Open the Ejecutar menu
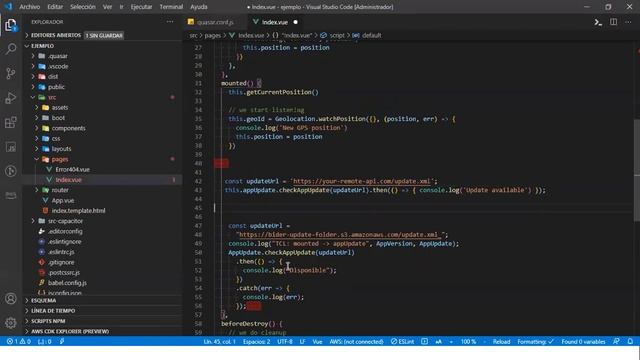 [141, 7]
